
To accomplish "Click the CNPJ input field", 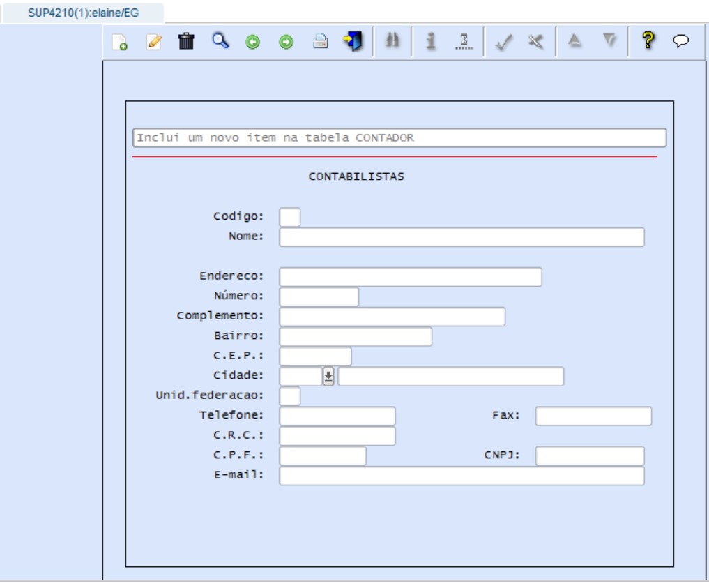I will [x=590, y=456].
